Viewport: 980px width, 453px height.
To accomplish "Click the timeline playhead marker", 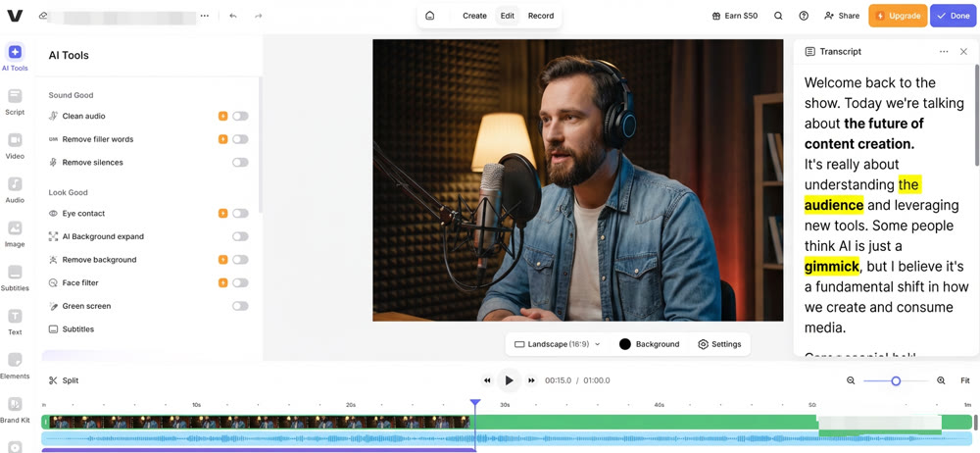I will click(x=475, y=403).
